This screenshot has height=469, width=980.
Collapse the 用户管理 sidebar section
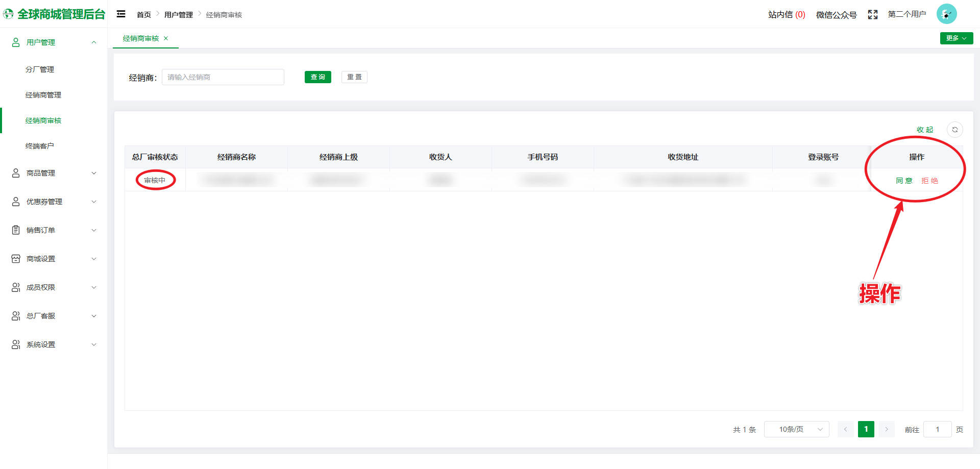54,42
